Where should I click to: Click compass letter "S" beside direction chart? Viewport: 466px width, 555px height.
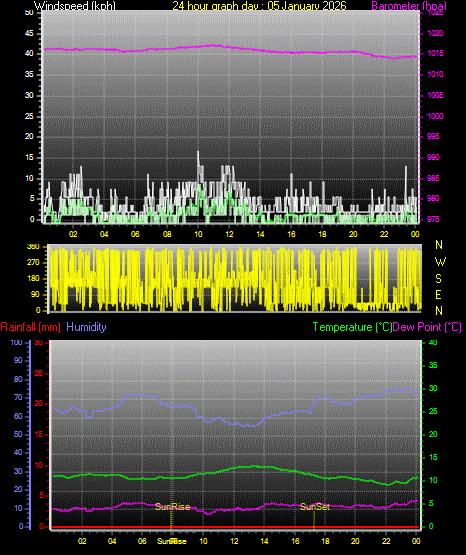(438, 279)
